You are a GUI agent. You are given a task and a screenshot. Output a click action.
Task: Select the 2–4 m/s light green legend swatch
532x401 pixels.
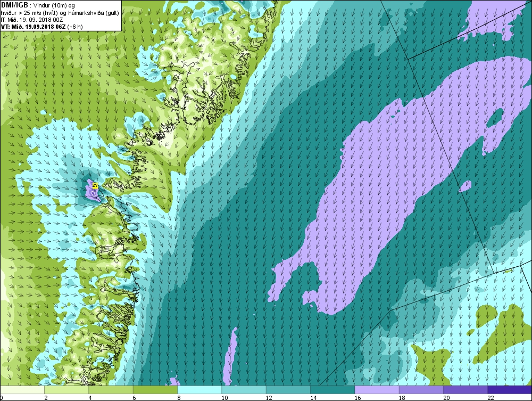pyautogui.click(x=66, y=390)
